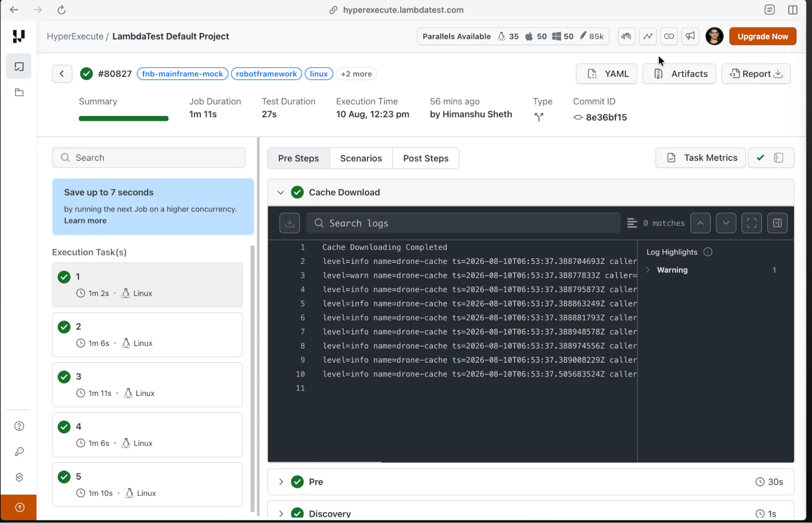Select execution task 4
Viewport: 812px width, 523px height.
pos(147,434)
